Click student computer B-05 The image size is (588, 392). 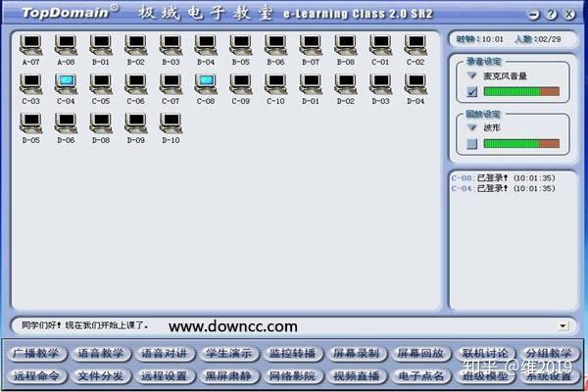click(x=240, y=50)
